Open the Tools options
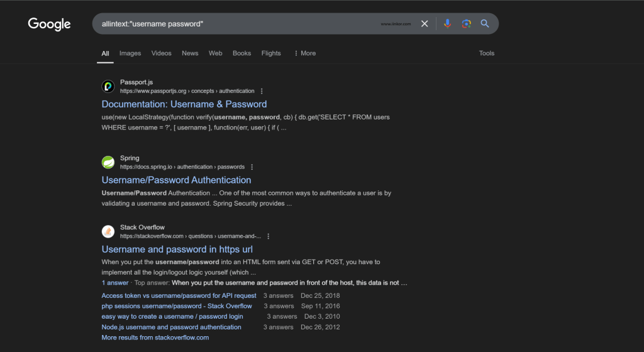 [487, 53]
